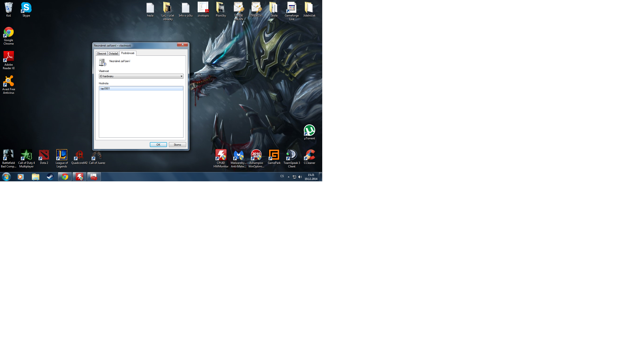Open Adobe Reader XI shortcut

8,60
